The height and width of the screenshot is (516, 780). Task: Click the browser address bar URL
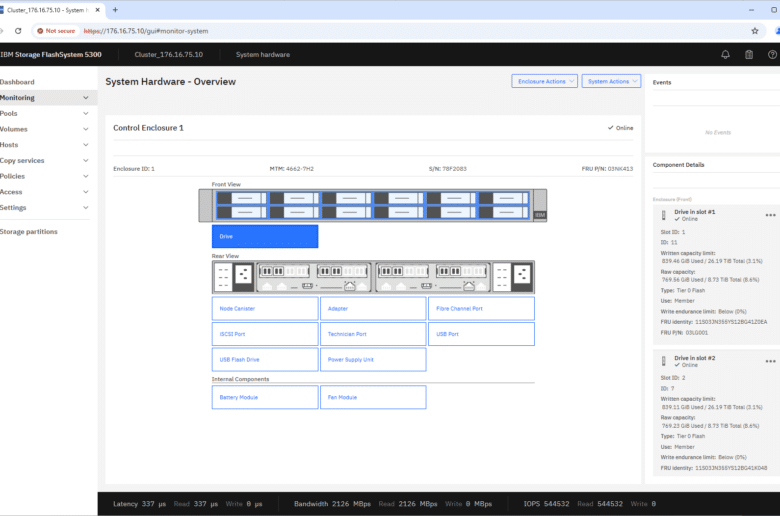(146, 31)
